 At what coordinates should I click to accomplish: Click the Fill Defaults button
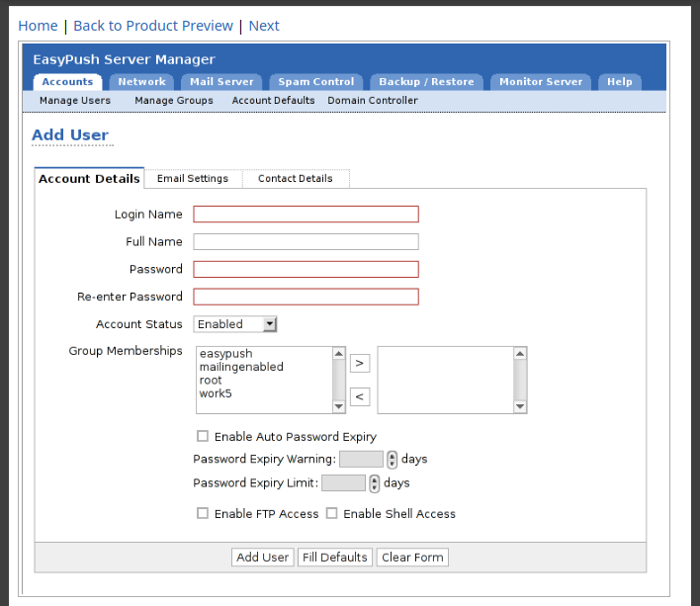pos(335,558)
